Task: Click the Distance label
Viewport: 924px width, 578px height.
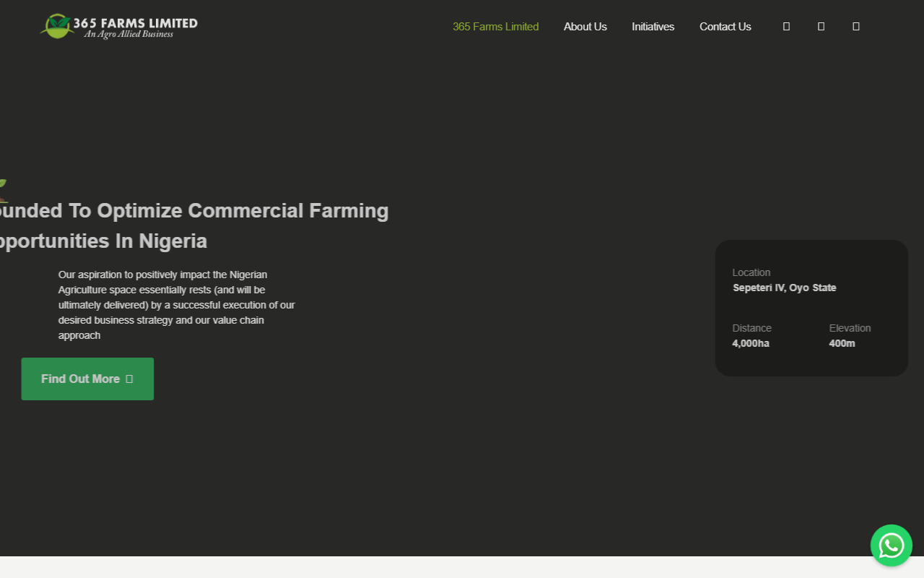Action: pyautogui.click(x=751, y=328)
